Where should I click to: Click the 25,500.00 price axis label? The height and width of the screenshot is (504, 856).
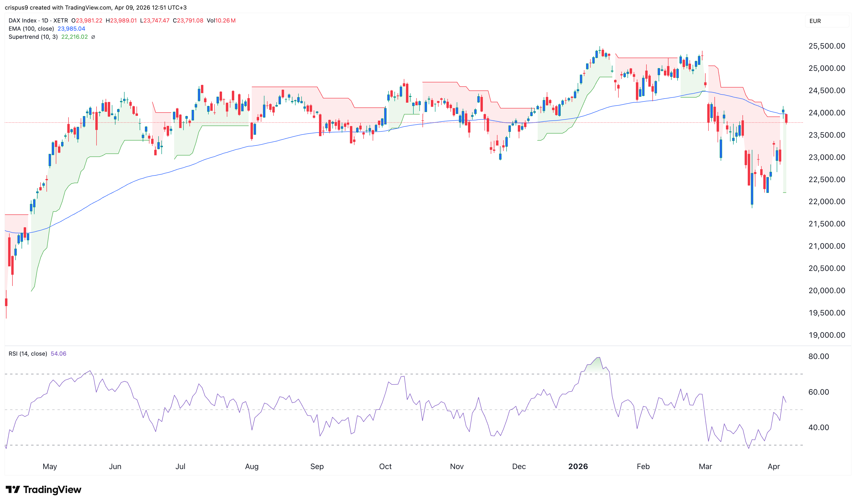[x=827, y=46]
